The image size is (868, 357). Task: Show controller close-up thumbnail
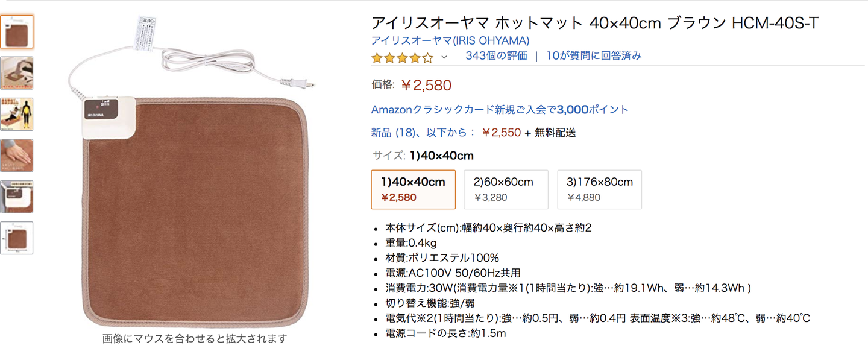click(17, 197)
